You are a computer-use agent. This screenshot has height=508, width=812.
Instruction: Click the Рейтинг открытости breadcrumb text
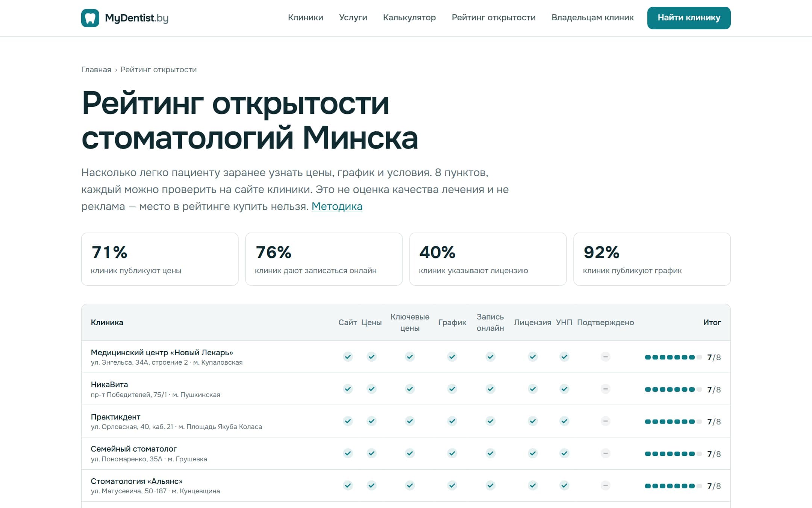point(159,70)
